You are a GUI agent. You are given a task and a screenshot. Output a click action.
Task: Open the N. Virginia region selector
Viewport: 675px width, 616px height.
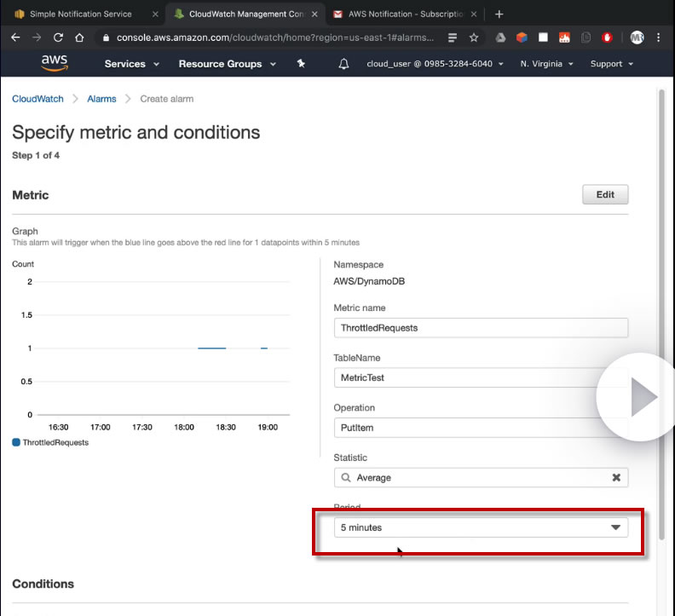(x=546, y=64)
